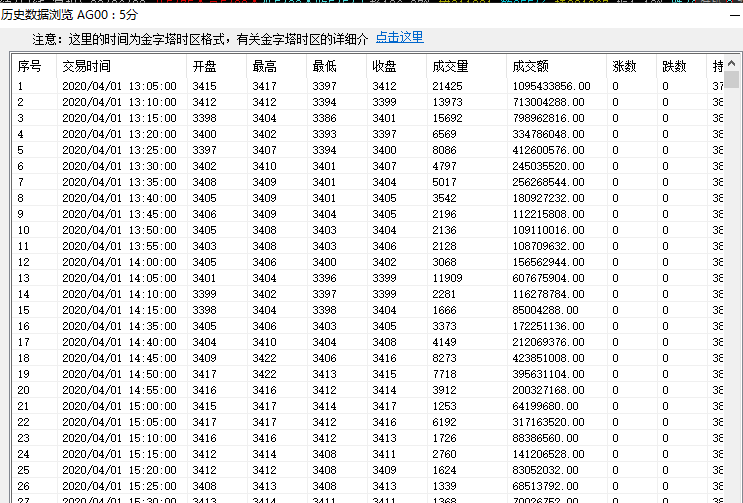Select row 2020/04/01 15:10:00
Image resolution: width=743 pixels, height=503 pixels.
(369, 439)
